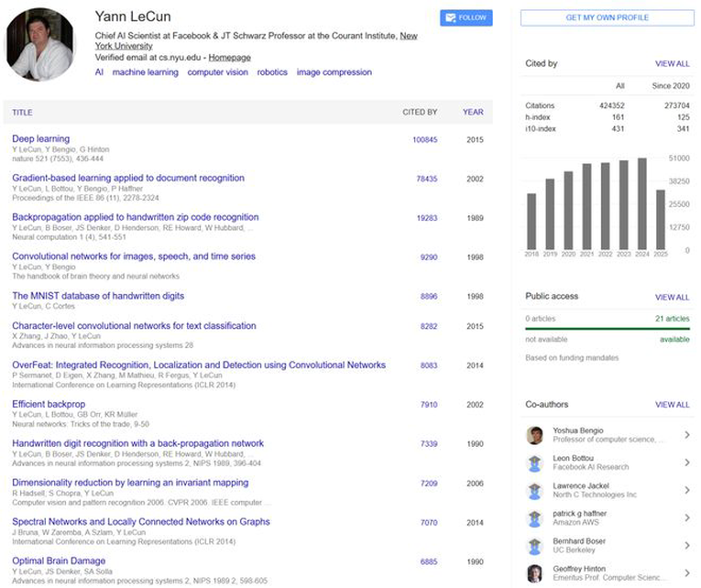Image resolution: width=701 pixels, height=588 pixels.
Task: Sort articles by Year column header
Action: pos(473,112)
